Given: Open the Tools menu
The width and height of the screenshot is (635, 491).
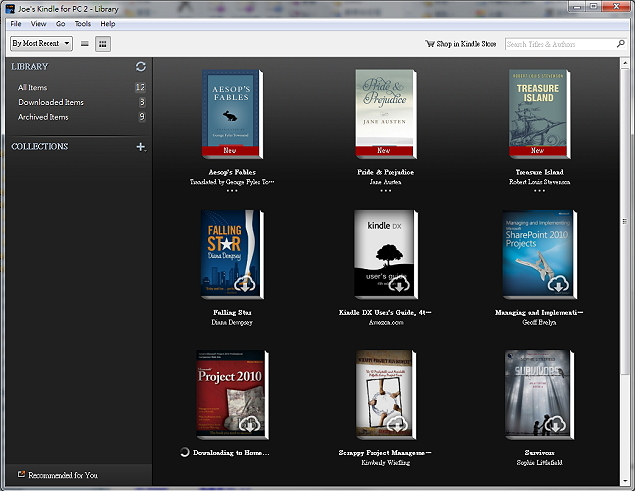Looking at the screenshot, I should tap(82, 23).
